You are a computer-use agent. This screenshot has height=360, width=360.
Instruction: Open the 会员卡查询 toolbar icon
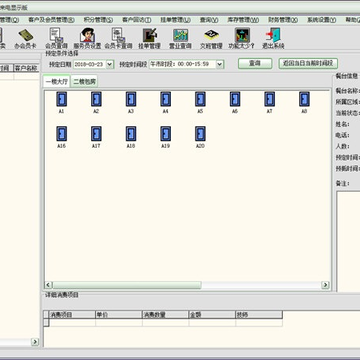[118, 38]
